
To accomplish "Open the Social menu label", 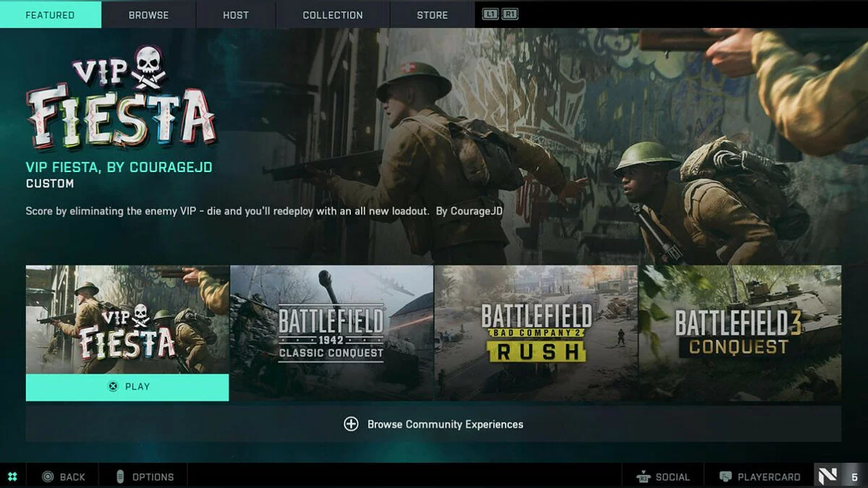I will point(673,477).
